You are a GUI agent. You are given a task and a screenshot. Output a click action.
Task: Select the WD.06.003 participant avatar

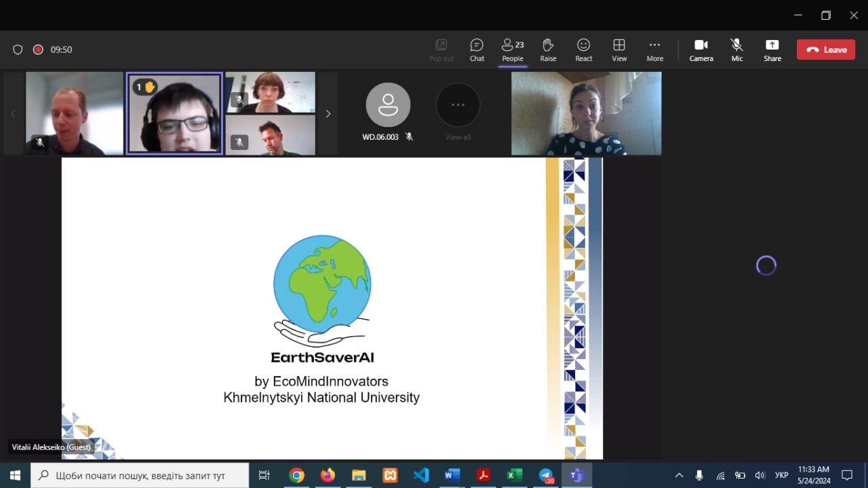coord(388,105)
